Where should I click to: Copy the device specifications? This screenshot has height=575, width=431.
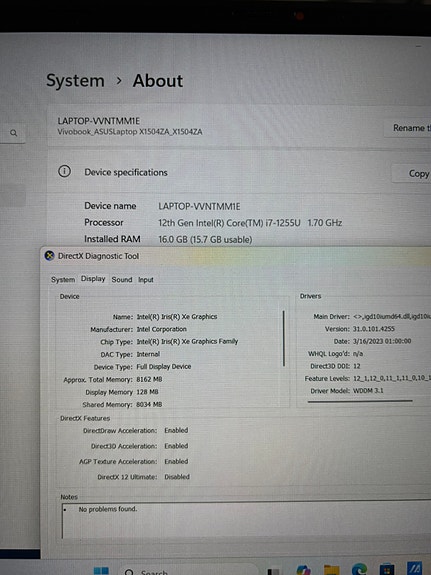(411, 173)
